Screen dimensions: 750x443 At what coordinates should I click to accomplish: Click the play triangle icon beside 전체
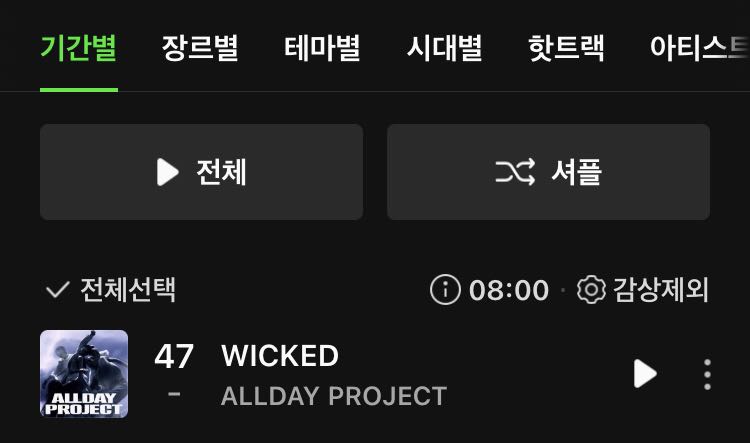tap(167, 172)
